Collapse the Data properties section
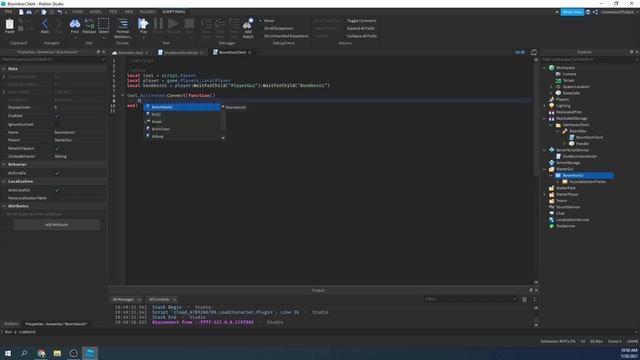Image resolution: width=640 pixels, height=360 pixels. tap(4, 69)
